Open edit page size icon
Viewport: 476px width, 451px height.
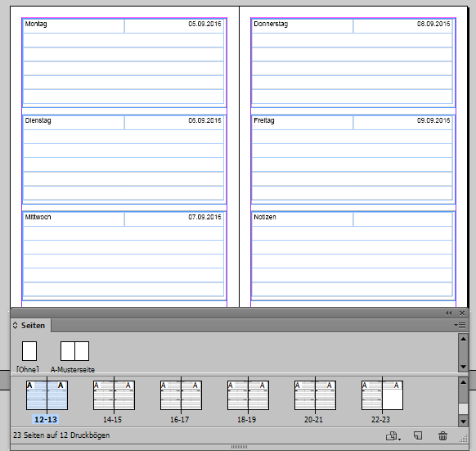[393, 436]
